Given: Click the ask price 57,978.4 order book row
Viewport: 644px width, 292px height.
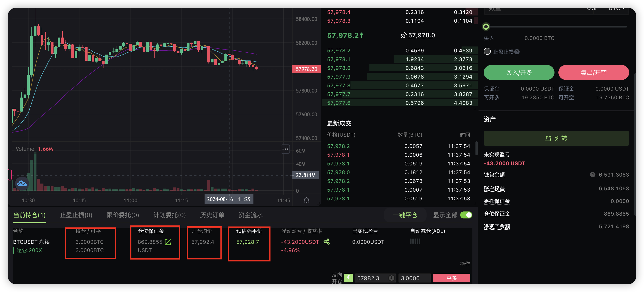Looking at the screenshot, I should click(x=399, y=12).
